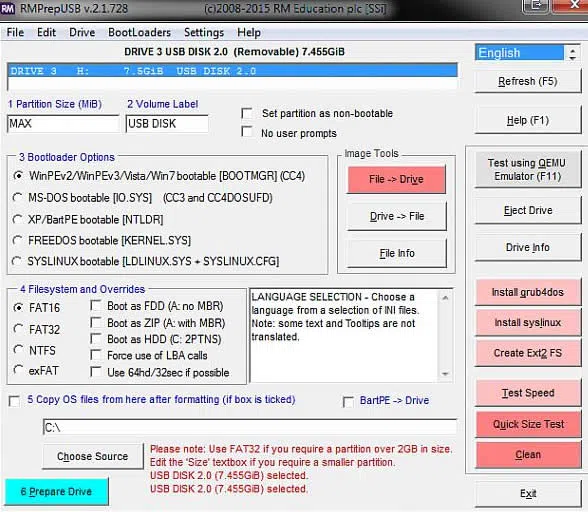Click into the Volume Label text field

[167, 123]
